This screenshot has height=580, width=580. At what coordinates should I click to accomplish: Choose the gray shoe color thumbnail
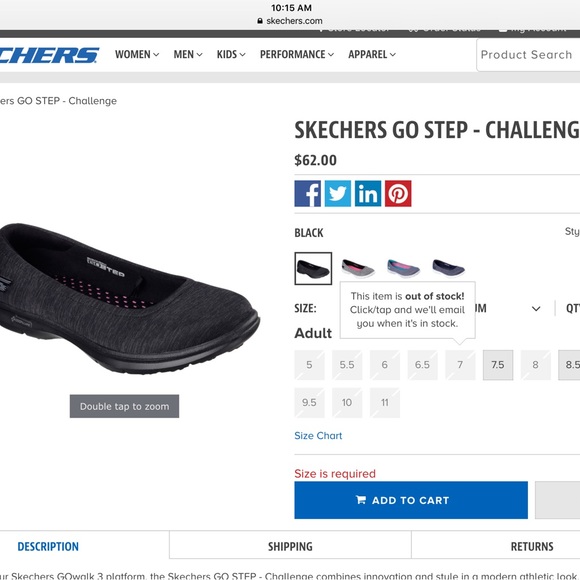pyautogui.click(x=358, y=269)
